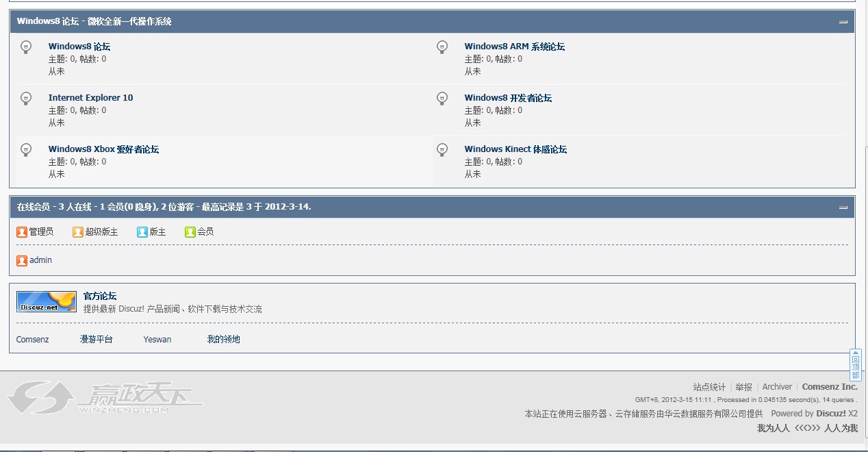Click the lightbulb icon beside Windows Kinect 体感论坛
Image resolution: width=868 pixels, height=452 pixels.
pyautogui.click(x=442, y=150)
